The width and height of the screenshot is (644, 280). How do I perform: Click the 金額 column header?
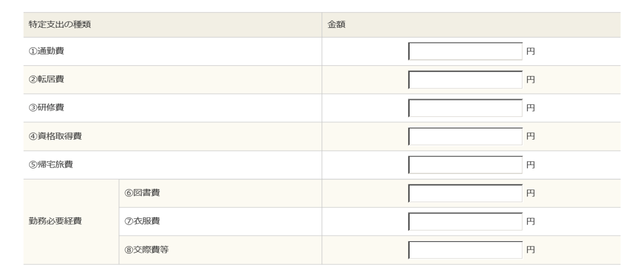[x=334, y=25]
